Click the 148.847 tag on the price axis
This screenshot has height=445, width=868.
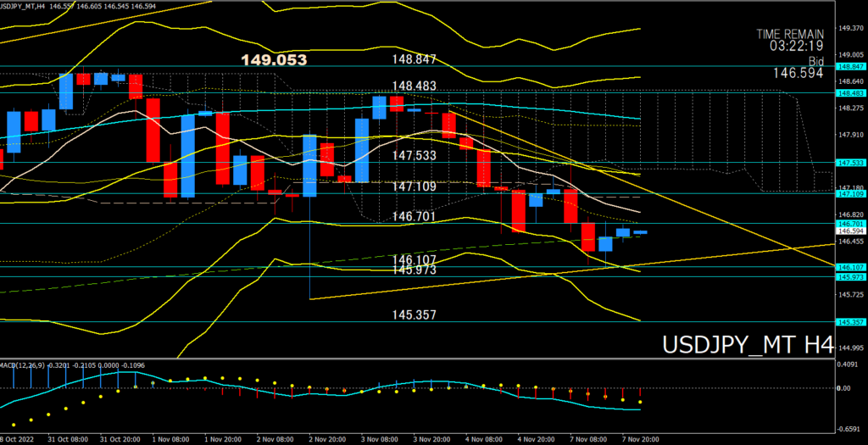[851, 66]
